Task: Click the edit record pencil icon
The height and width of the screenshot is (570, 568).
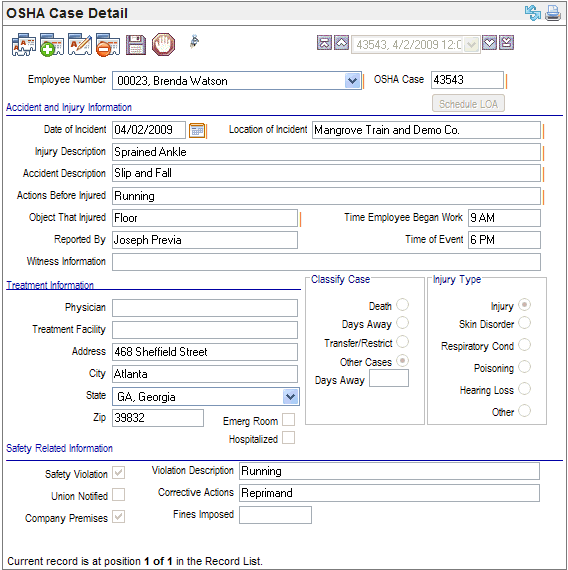Action: [80, 45]
